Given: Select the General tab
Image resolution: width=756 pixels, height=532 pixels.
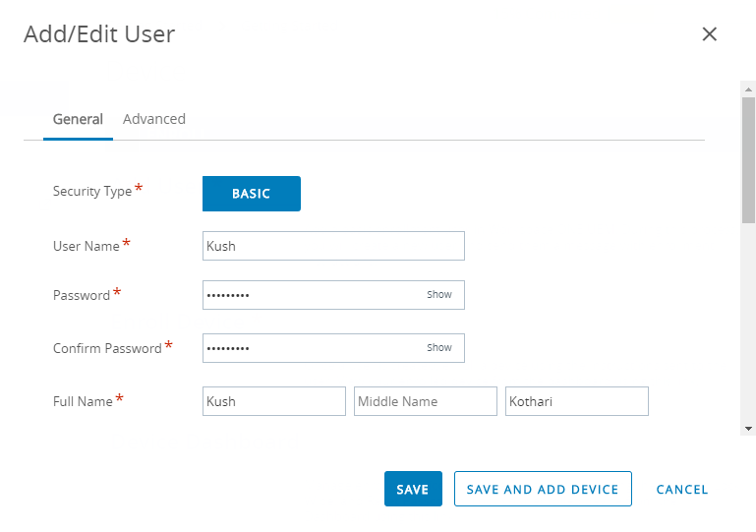Looking at the screenshot, I should pyautogui.click(x=78, y=119).
